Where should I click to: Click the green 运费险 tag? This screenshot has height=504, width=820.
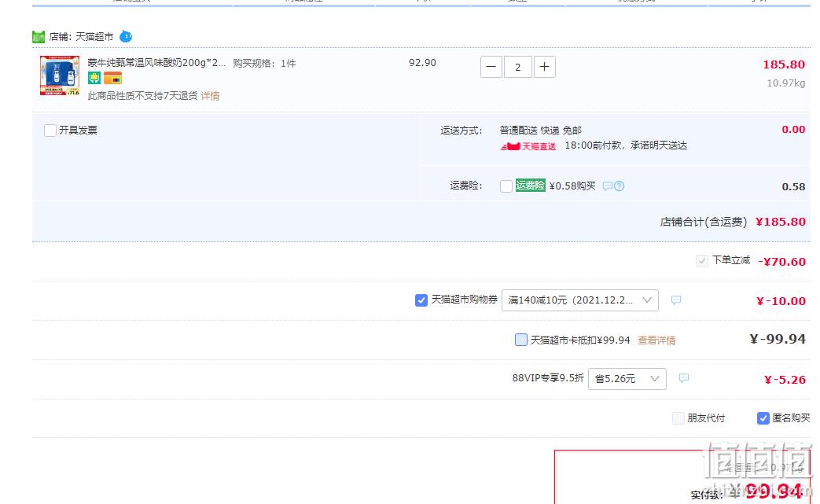tap(530, 186)
